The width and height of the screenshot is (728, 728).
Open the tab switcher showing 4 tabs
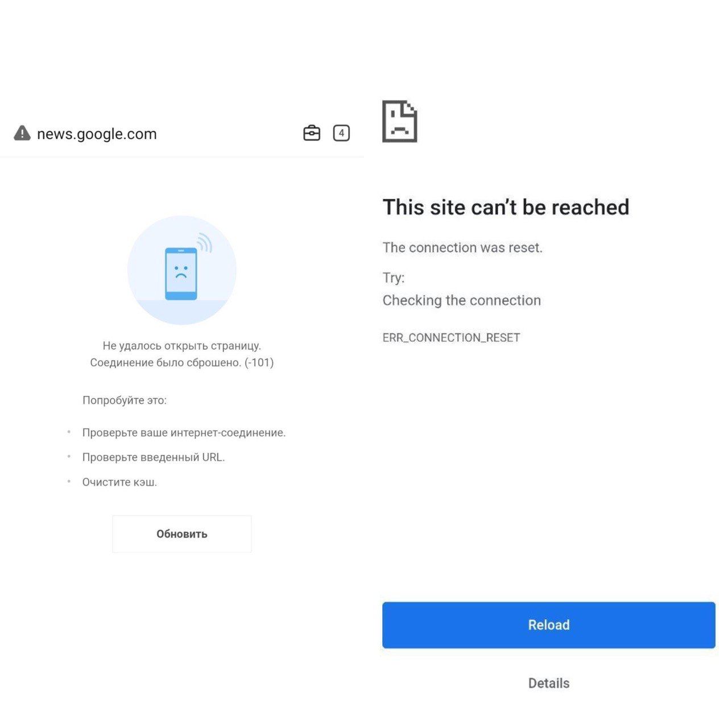click(341, 133)
